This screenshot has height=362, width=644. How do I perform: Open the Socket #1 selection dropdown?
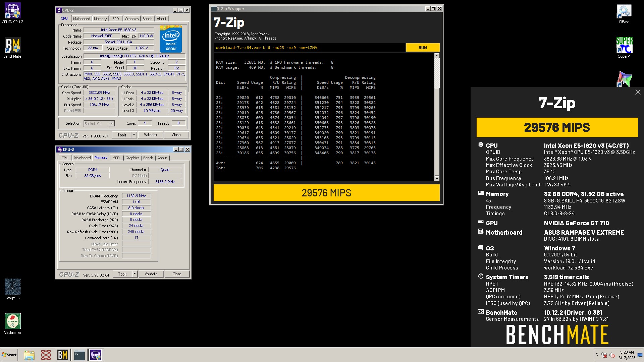coord(112,123)
